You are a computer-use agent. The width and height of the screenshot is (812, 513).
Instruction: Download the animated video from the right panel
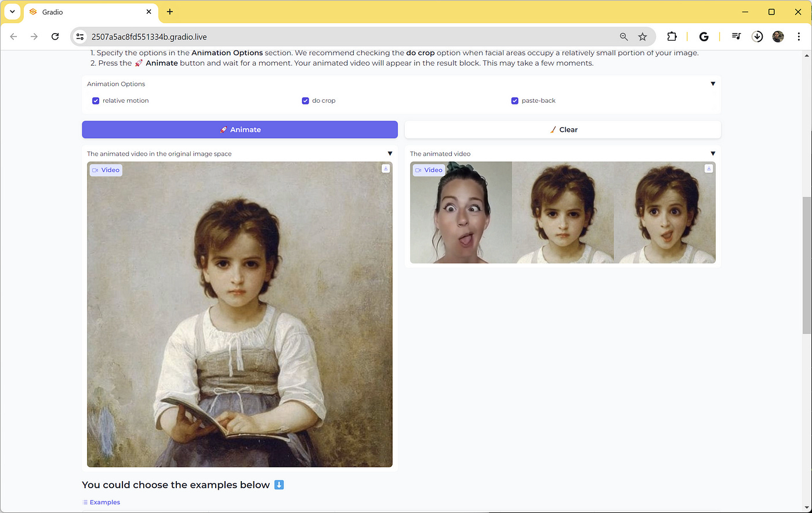tap(708, 168)
